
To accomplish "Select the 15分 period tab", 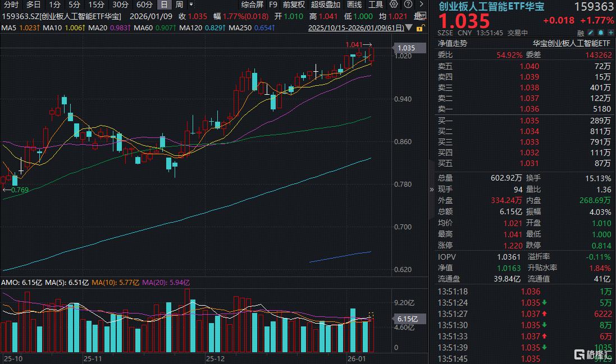I will pyautogui.click(x=96, y=4).
